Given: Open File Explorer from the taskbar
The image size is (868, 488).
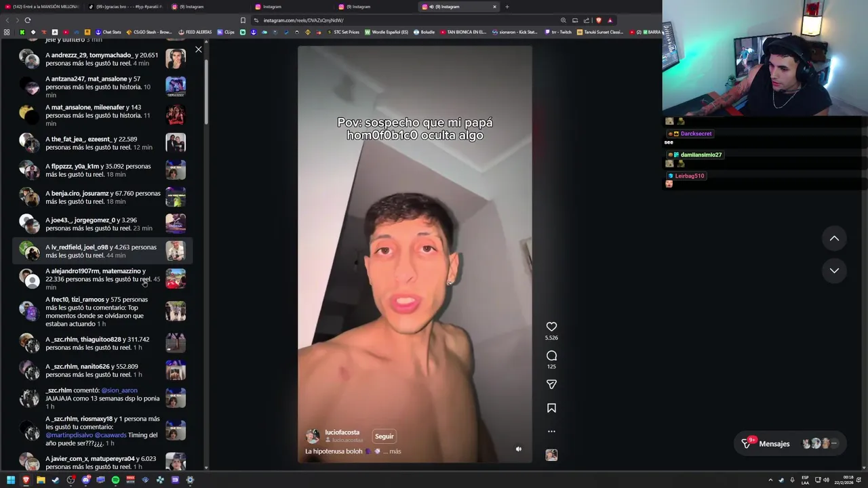Looking at the screenshot, I should 41,480.
